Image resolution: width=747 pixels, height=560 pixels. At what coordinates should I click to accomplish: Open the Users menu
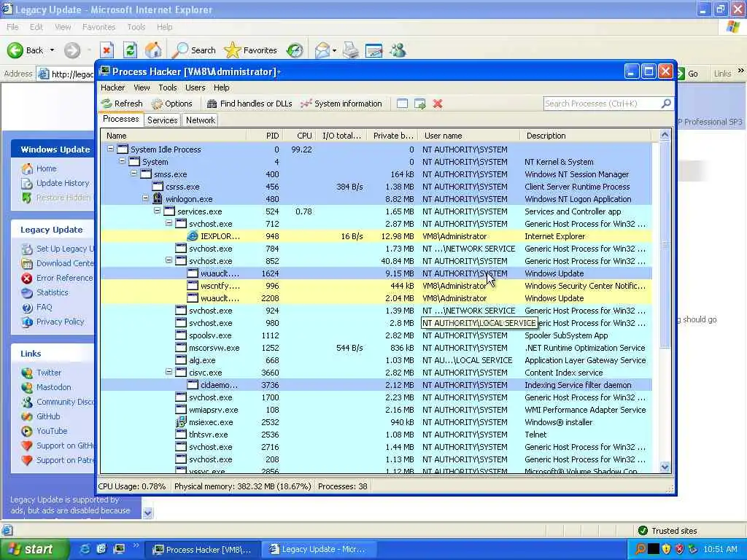click(195, 87)
